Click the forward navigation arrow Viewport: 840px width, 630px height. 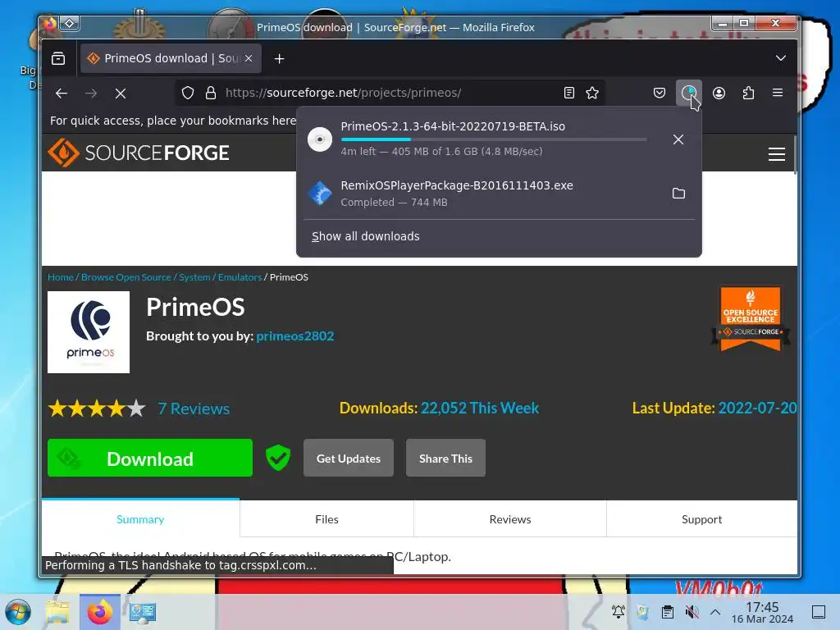pyautogui.click(x=91, y=94)
